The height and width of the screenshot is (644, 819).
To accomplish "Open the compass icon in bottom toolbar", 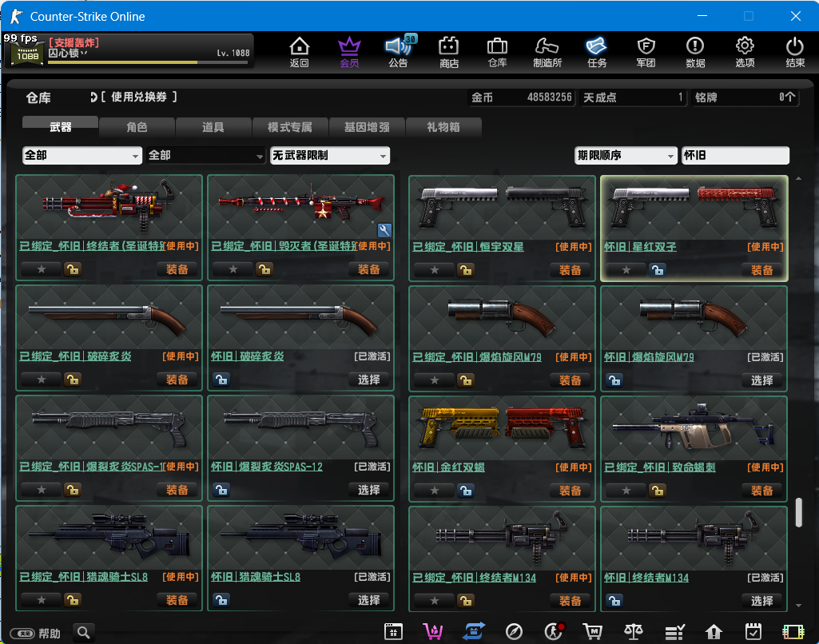I will click(x=514, y=631).
